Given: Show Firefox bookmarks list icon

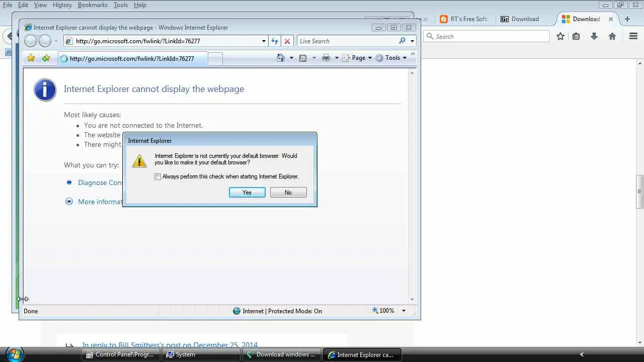Looking at the screenshot, I should tap(577, 36).
